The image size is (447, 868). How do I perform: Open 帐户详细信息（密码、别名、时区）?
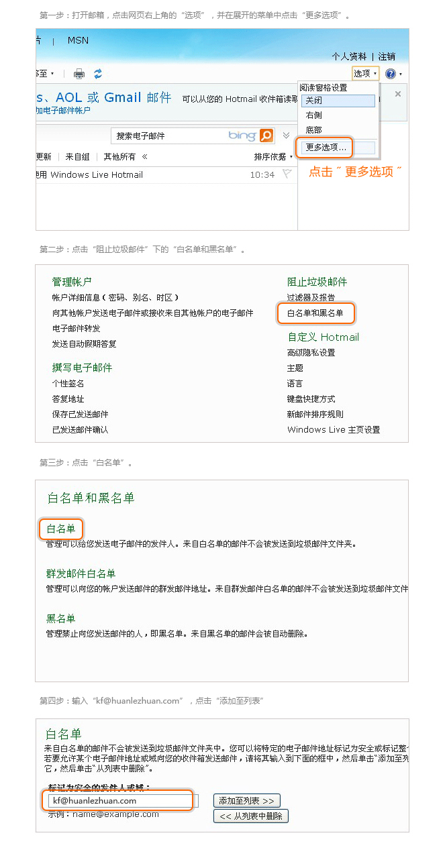115,297
